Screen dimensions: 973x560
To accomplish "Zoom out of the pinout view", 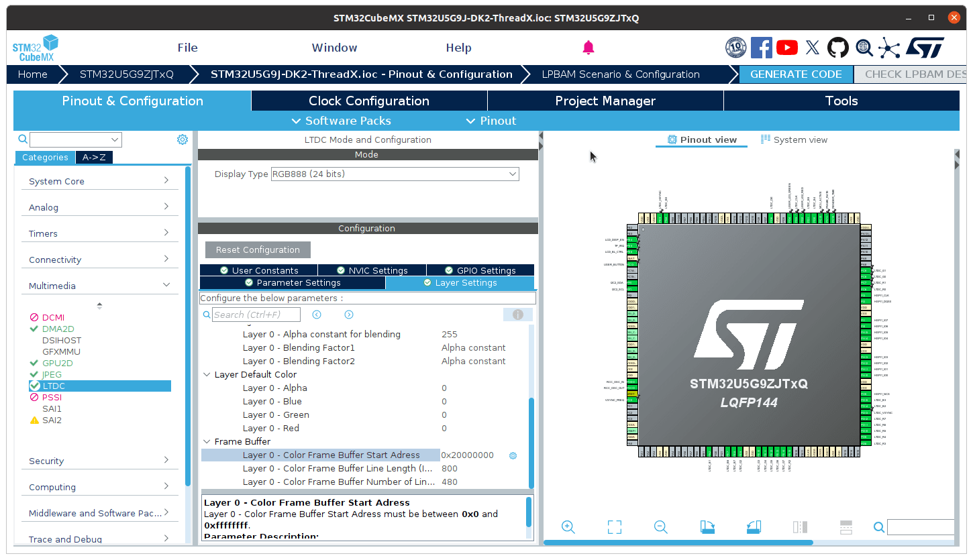I will click(660, 527).
